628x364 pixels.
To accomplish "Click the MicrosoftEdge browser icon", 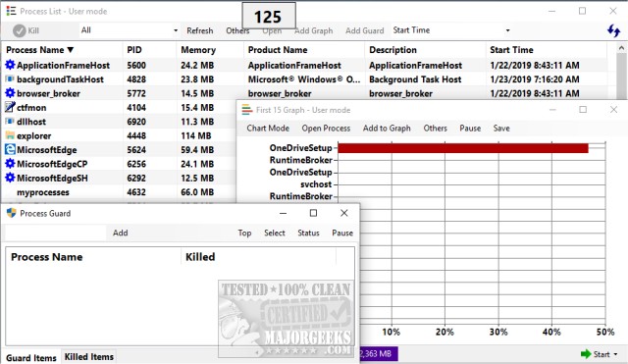I will (x=10, y=149).
